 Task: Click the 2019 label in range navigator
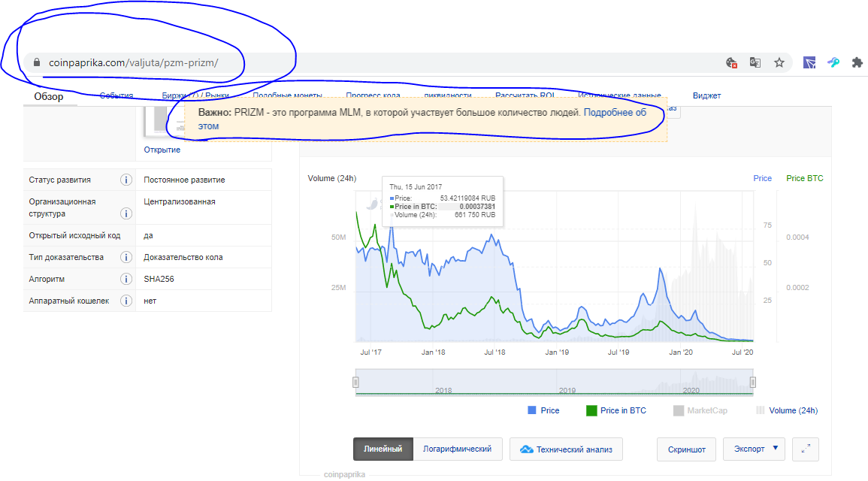(x=567, y=390)
